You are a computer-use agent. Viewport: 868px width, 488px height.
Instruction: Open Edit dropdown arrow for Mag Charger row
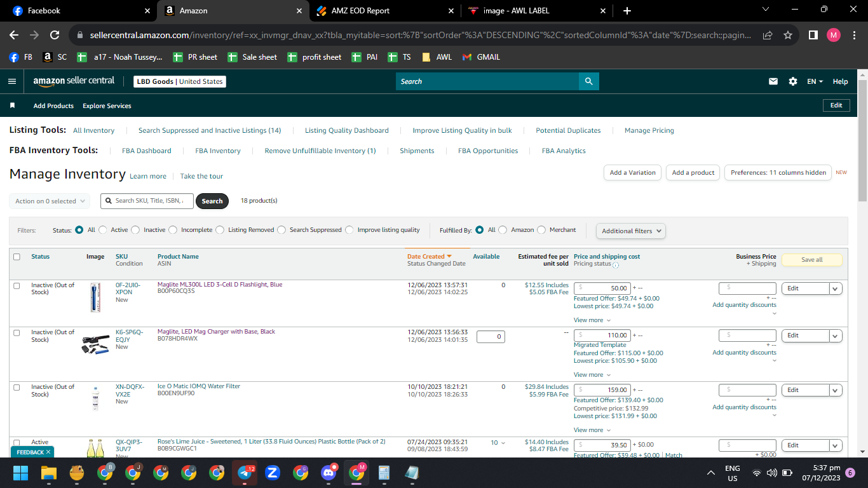pyautogui.click(x=836, y=335)
